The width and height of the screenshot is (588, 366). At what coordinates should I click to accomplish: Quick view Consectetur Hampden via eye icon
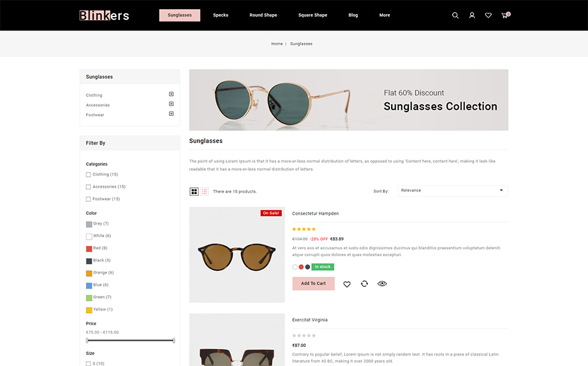click(382, 284)
